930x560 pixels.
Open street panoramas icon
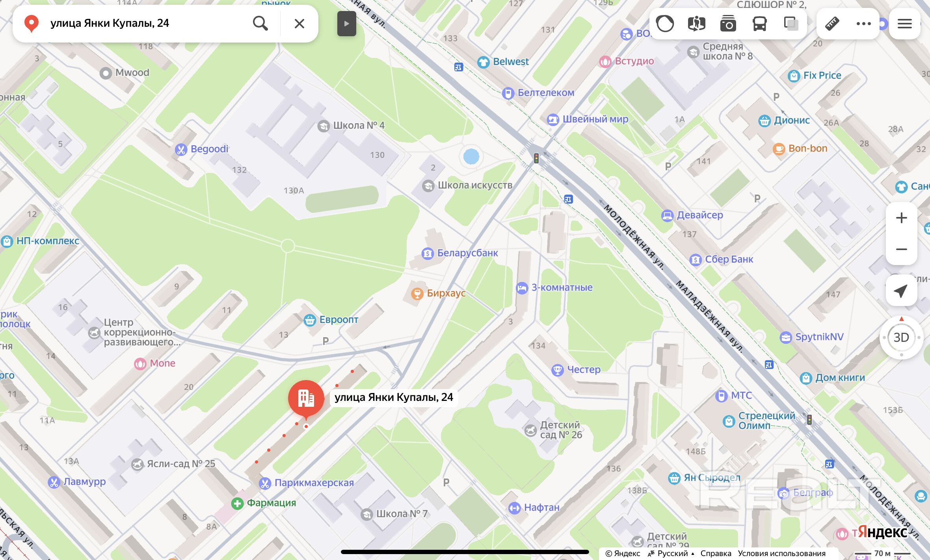point(696,24)
